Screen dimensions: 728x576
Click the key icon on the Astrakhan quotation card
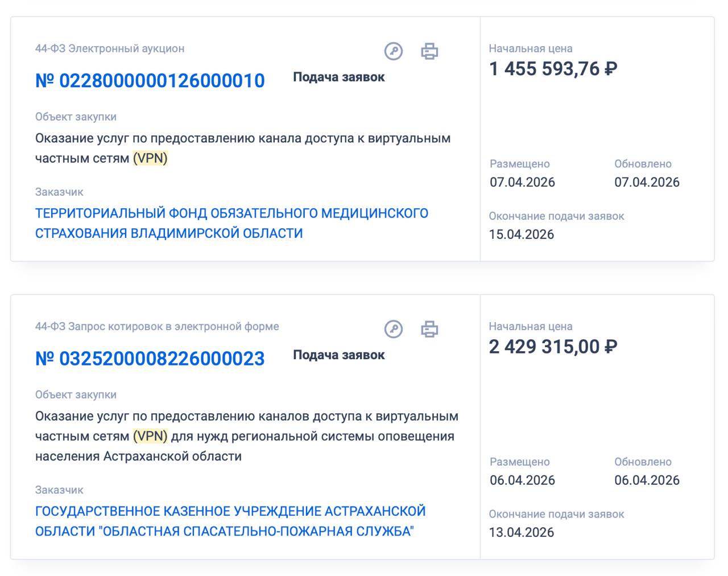click(x=394, y=329)
